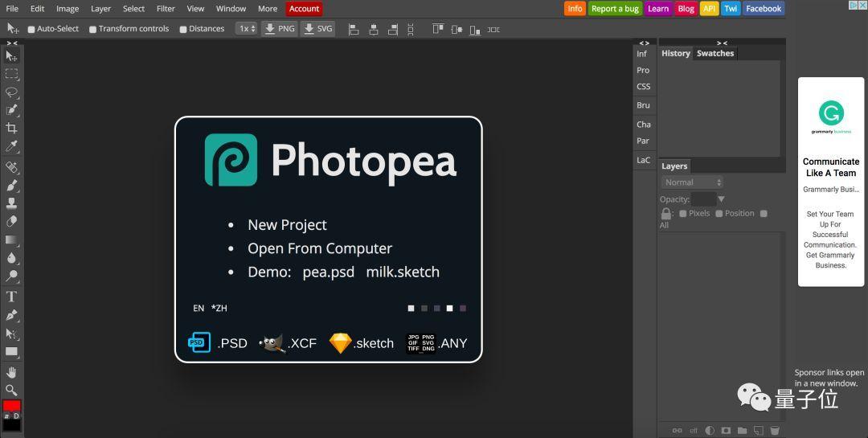Toggle the lock Pixels checkbox
Screen dimensions: 868x438
(682, 214)
